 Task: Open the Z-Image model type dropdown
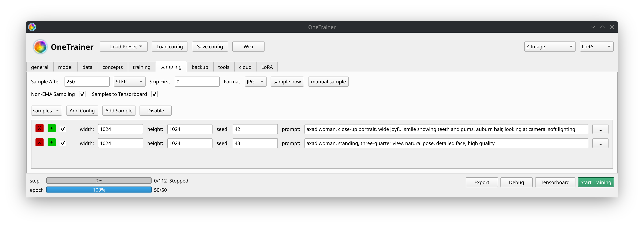550,47
